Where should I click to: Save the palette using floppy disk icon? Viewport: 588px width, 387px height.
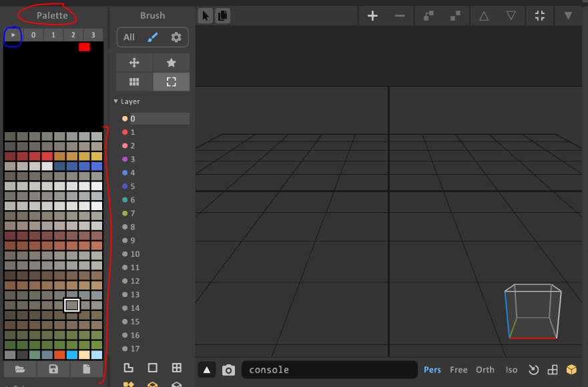(x=53, y=369)
